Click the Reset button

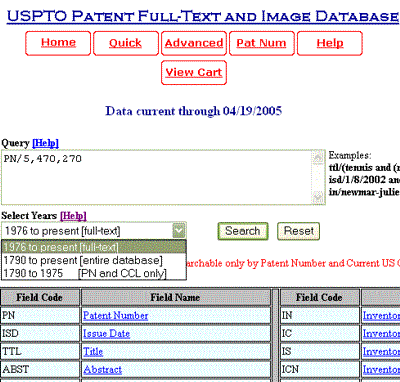pos(299,231)
